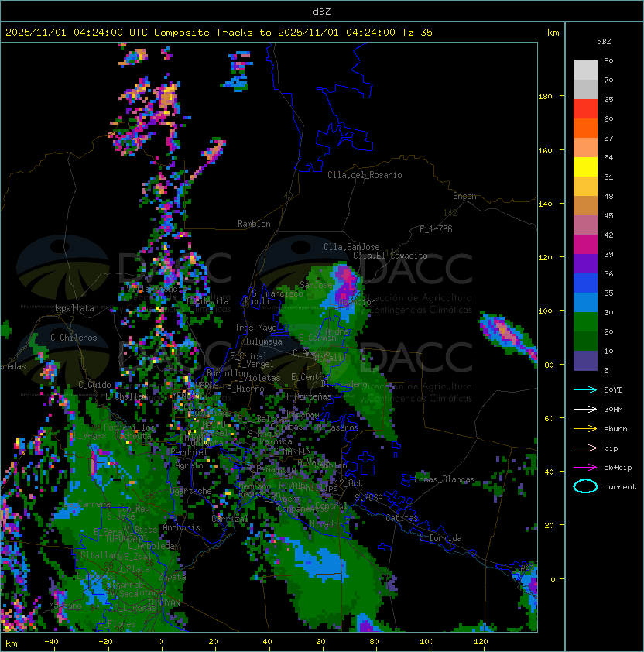Image resolution: width=644 pixels, height=652 pixels.
Task: Click the C_Chilenos label
Action: point(74,338)
